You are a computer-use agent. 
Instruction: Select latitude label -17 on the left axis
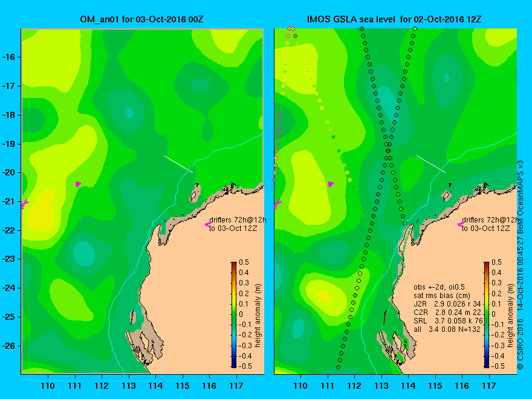[10, 86]
